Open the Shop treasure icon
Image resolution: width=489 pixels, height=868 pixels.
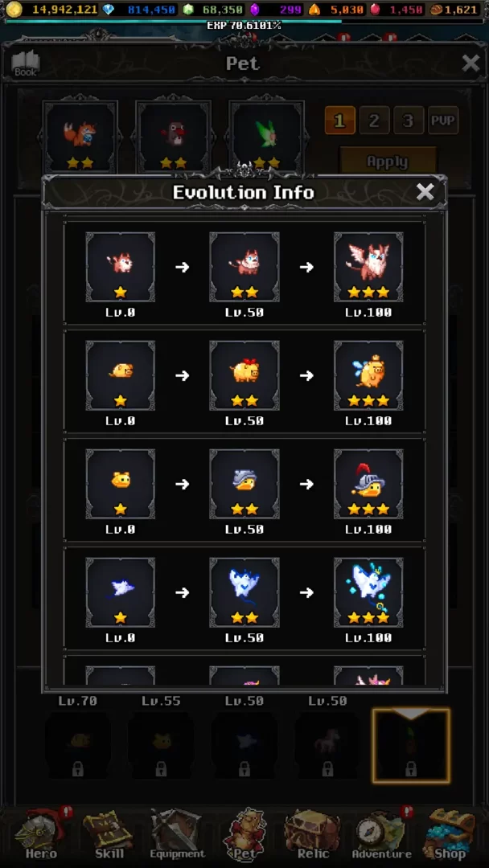450,833
